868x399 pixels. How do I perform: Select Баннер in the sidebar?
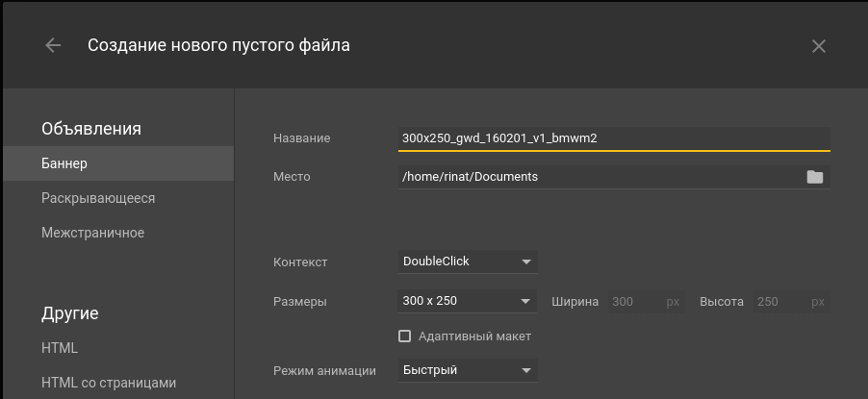64,163
